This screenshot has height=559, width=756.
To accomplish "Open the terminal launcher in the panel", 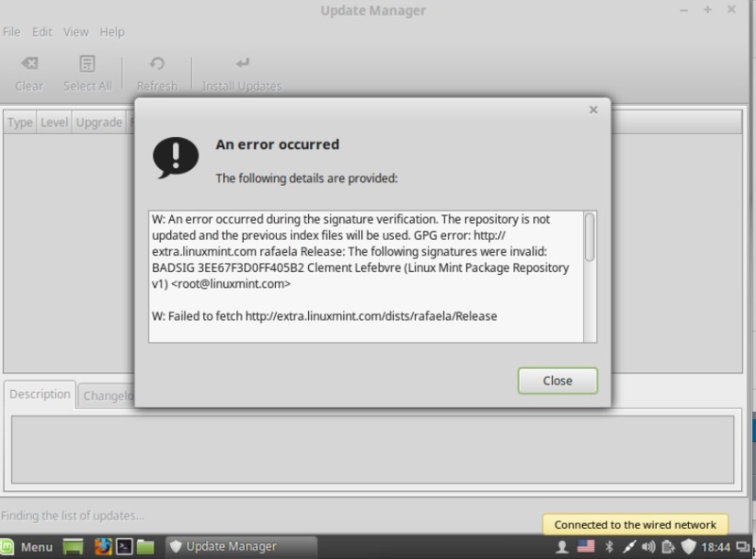I will pos(124,547).
